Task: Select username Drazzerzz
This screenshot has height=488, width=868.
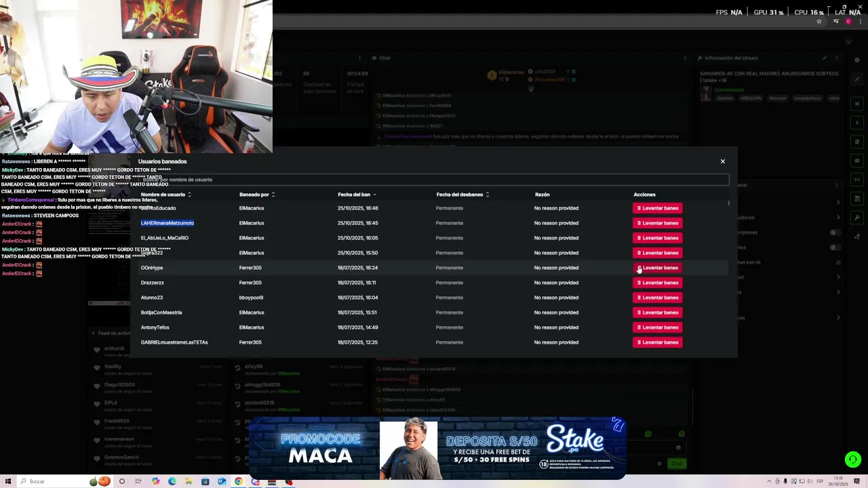Action: coord(153,283)
